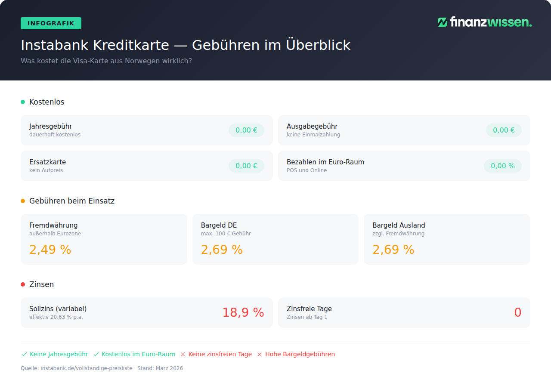
Task: Open the Zinsen section heading
Action: (x=41, y=284)
